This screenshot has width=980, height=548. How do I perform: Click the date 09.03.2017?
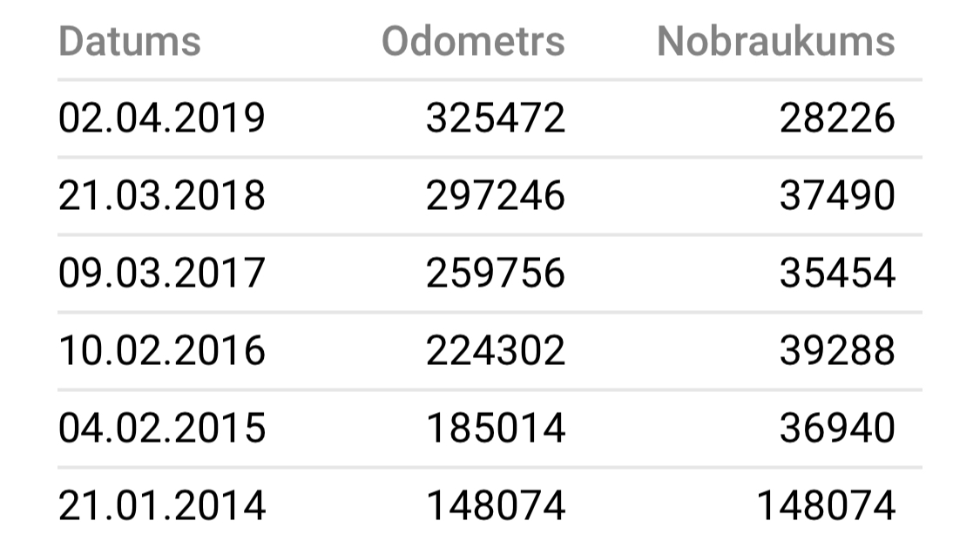coord(162,273)
